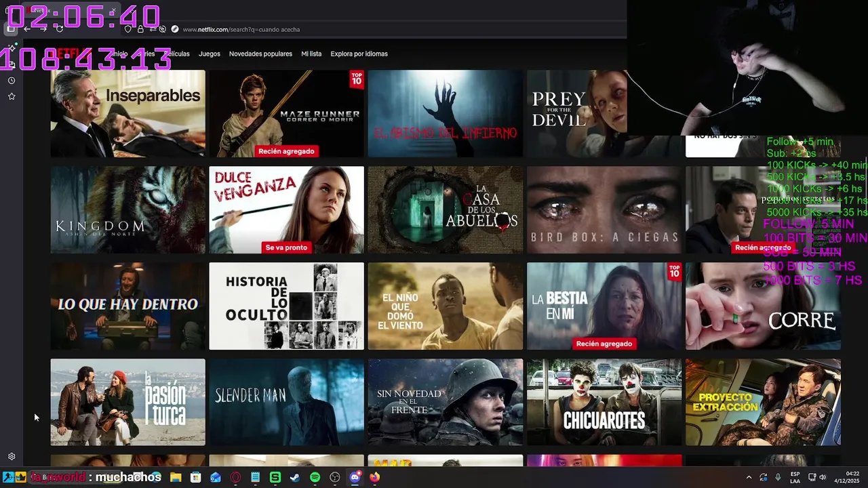Click the microphone tray icon
This screenshot has height=488, width=868.
click(x=778, y=477)
